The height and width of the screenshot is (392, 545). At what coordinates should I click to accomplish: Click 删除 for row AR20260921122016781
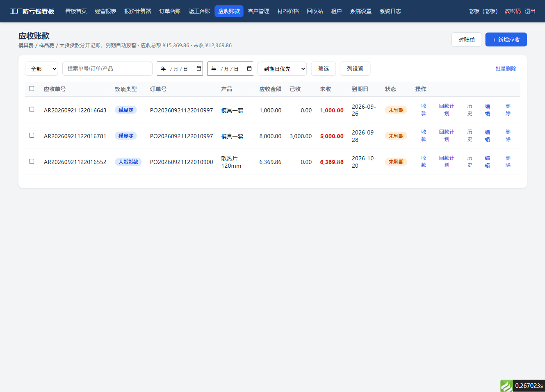tap(508, 136)
